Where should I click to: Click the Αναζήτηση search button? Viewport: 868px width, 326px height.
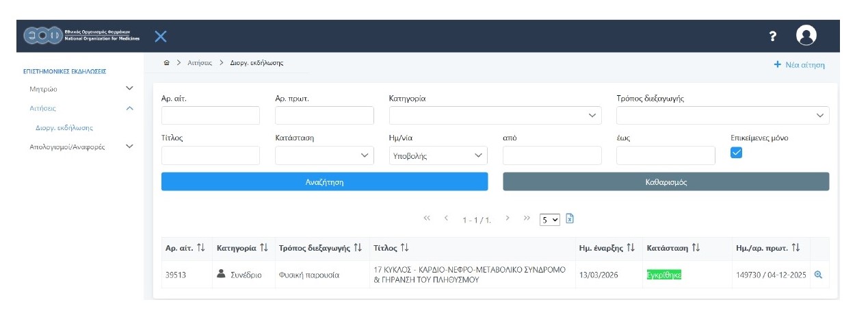point(324,182)
